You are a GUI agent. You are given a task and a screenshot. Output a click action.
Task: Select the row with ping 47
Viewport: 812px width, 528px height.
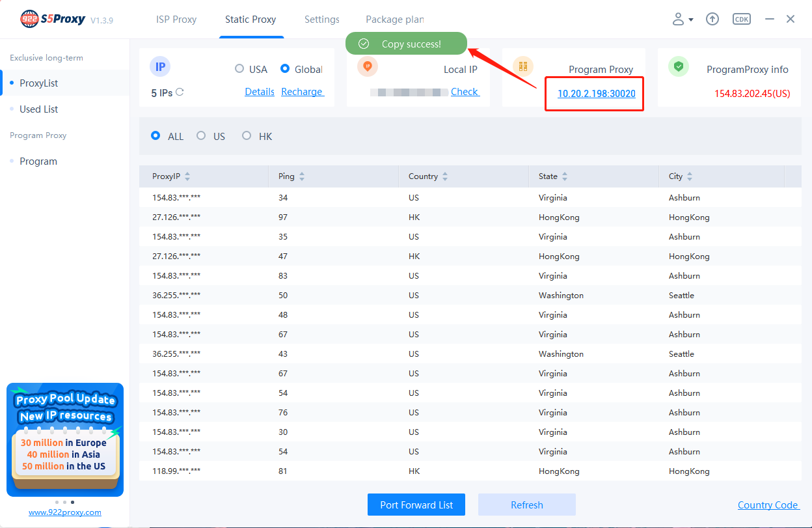point(470,256)
